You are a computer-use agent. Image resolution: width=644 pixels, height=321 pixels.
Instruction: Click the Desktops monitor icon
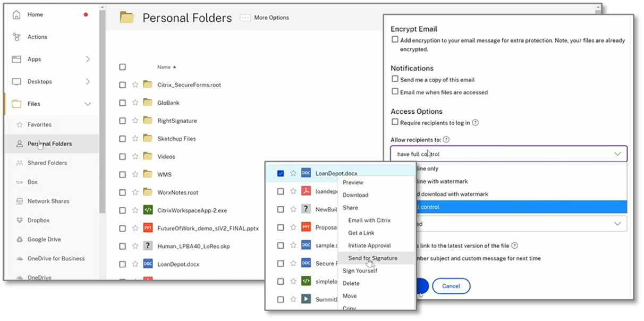coord(16,81)
